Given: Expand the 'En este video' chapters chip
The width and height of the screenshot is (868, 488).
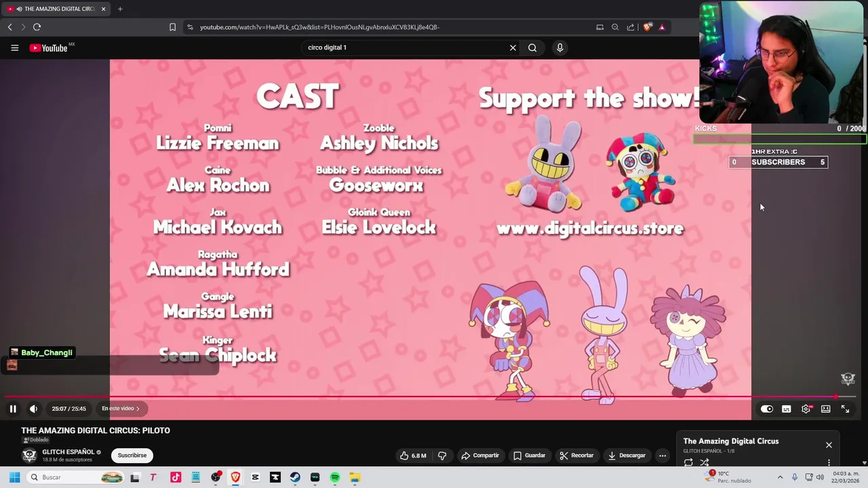Looking at the screenshot, I should [x=121, y=409].
